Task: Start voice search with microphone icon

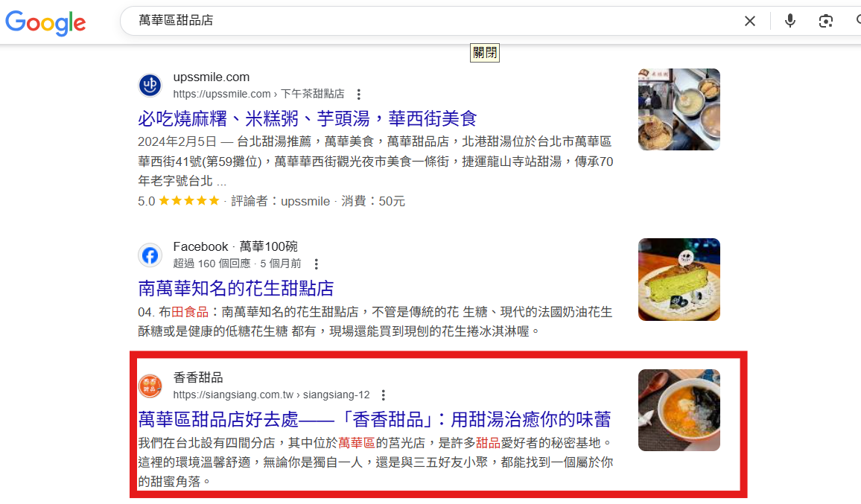Action: pos(789,21)
